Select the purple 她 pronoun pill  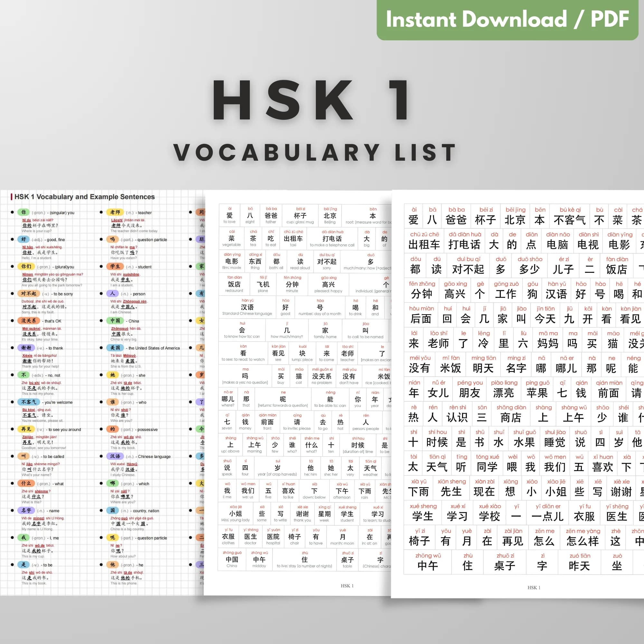[112, 375]
